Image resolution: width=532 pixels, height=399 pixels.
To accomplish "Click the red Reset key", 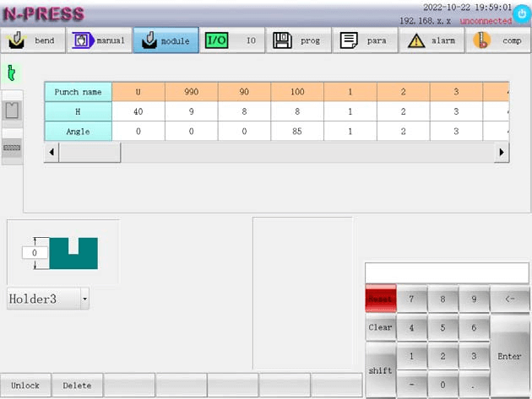I will click(x=380, y=299).
